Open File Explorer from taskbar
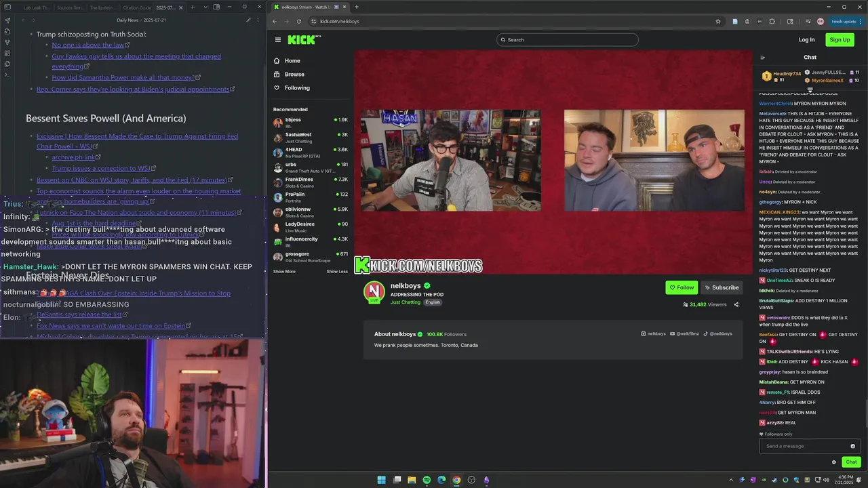Screen dimensions: 868x488 coord(412,480)
